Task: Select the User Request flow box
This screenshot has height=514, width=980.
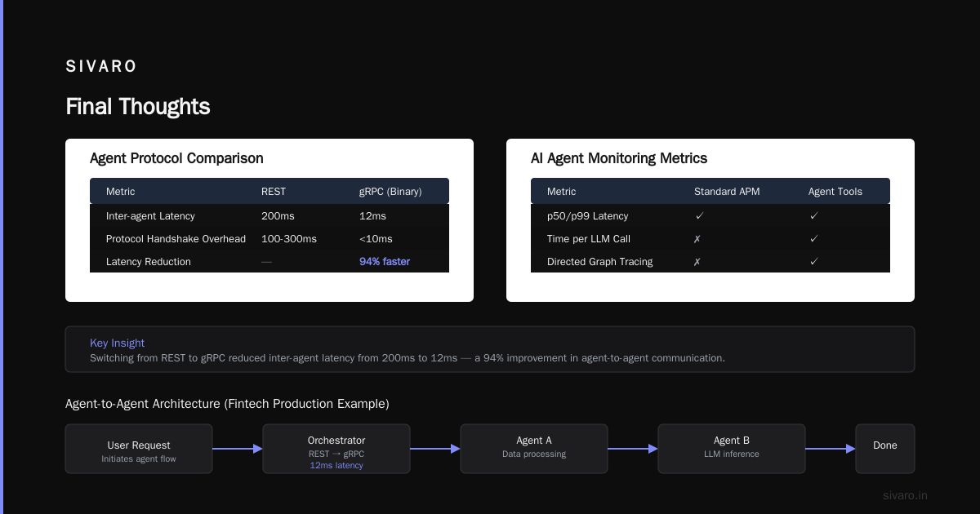Action: 139,449
